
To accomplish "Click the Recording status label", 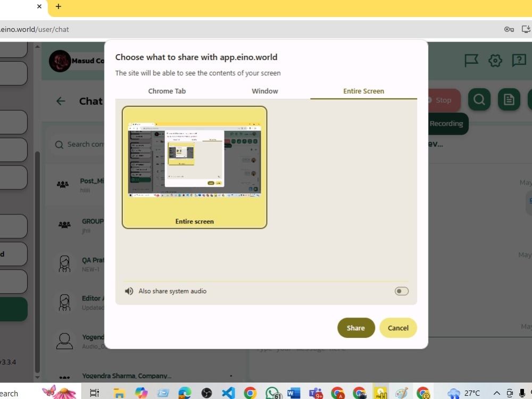I will [446, 123].
